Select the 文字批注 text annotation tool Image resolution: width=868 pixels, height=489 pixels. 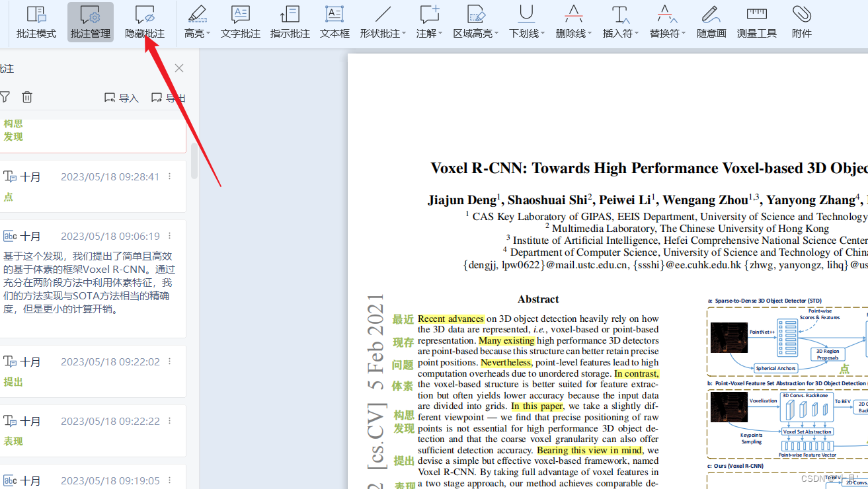click(x=241, y=22)
